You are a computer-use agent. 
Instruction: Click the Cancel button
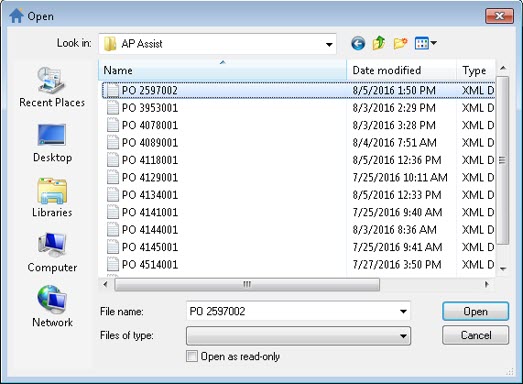(475, 335)
